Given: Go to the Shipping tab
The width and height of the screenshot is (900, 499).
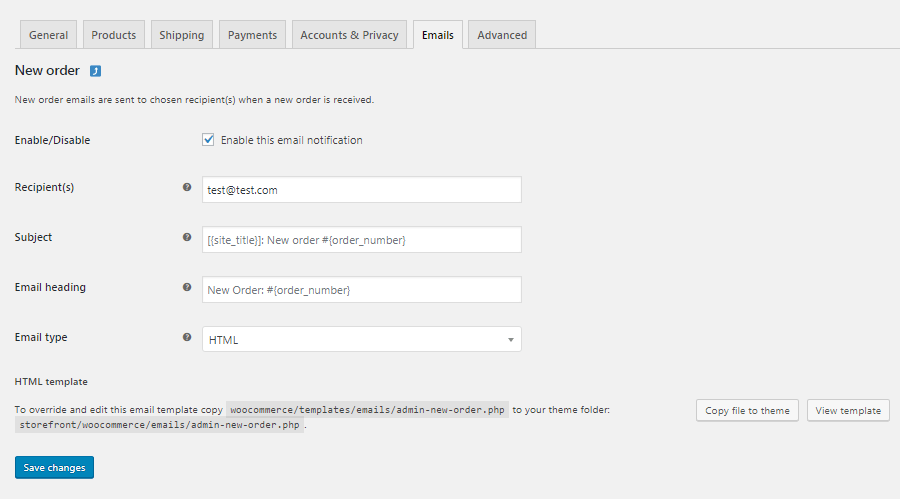Looking at the screenshot, I should coord(181,35).
